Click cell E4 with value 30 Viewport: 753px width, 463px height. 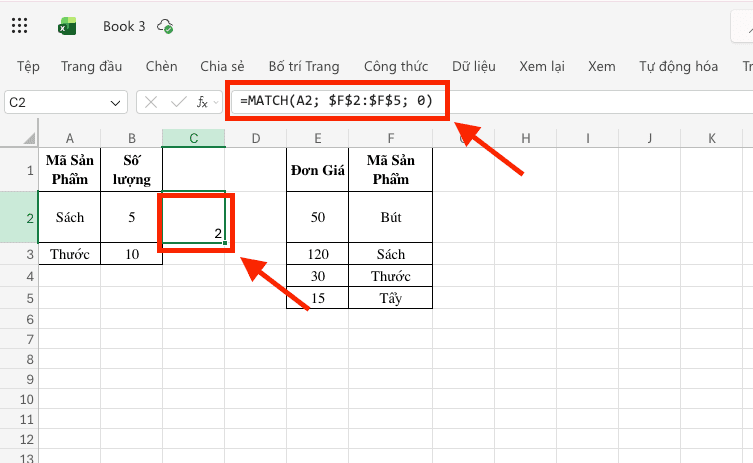pyautogui.click(x=317, y=276)
